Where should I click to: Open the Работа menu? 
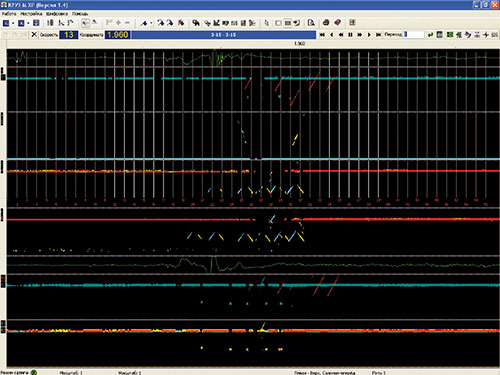[9, 14]
